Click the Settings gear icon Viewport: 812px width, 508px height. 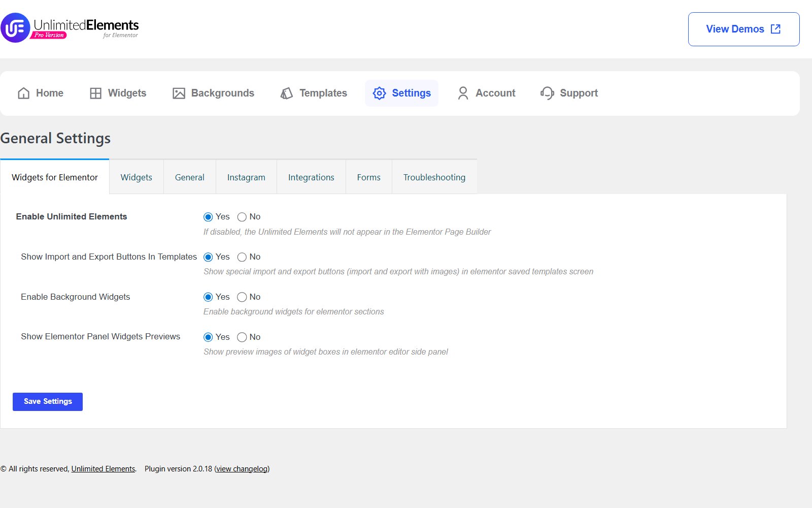click(380, 93)
